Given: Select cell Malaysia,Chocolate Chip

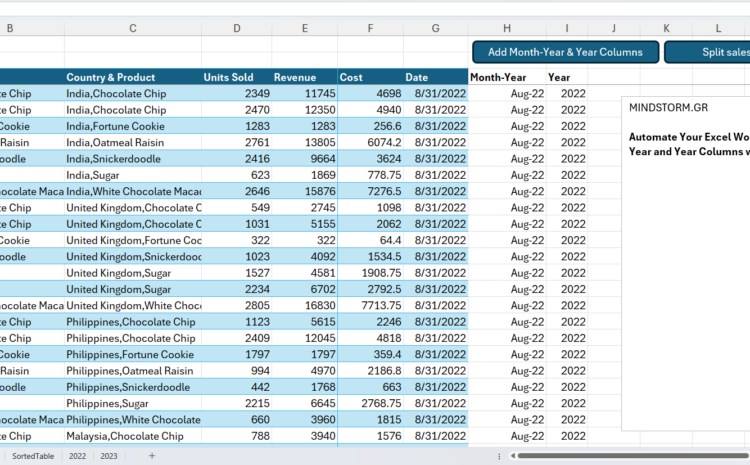Looking at the screenshot, I should 133,436.
